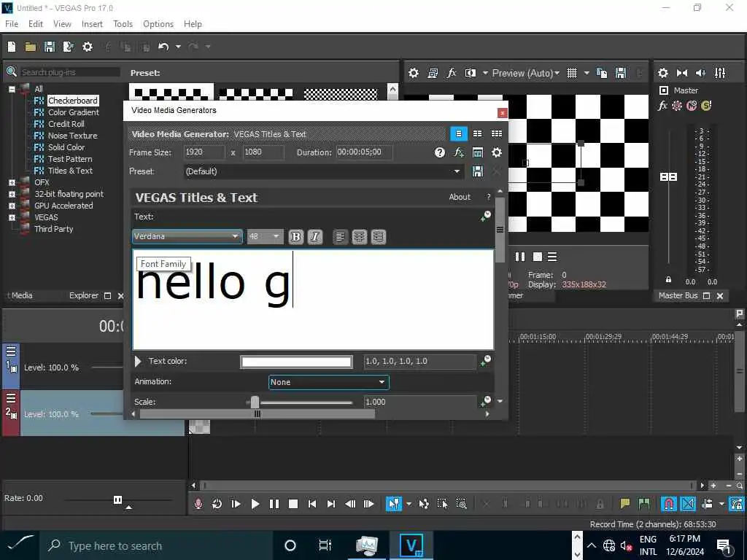Open Master Bus FX icon
The width and height of the screenshot is (747, 560).
pyautogui.click(x=662, y=106)
